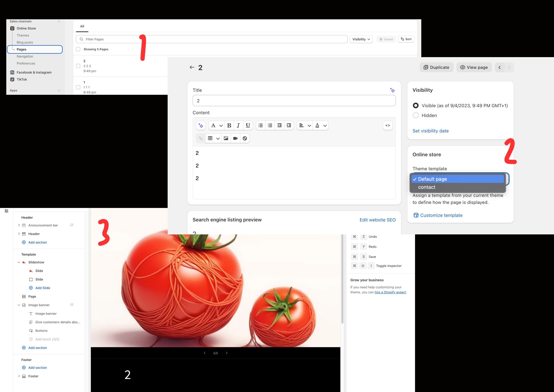Open the insert table dropdown arrow
The height and width of the screenshot is (392, 554).
(218, 138)
